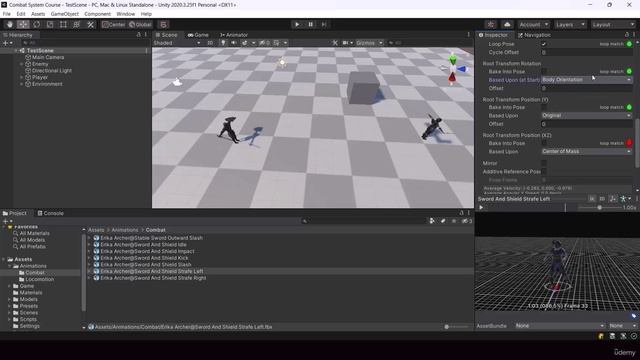
Task: Lock the Hierarchy panel
Action: [138, 35]
